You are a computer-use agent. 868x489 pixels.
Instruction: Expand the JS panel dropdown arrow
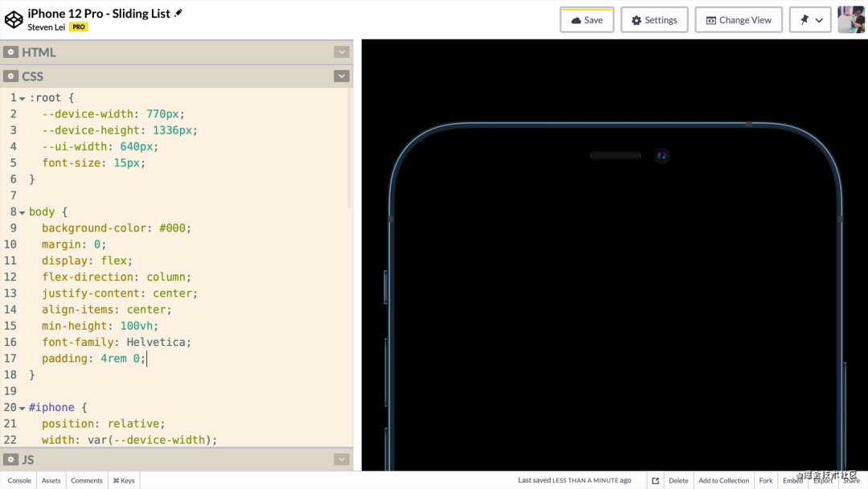[342, 460]
